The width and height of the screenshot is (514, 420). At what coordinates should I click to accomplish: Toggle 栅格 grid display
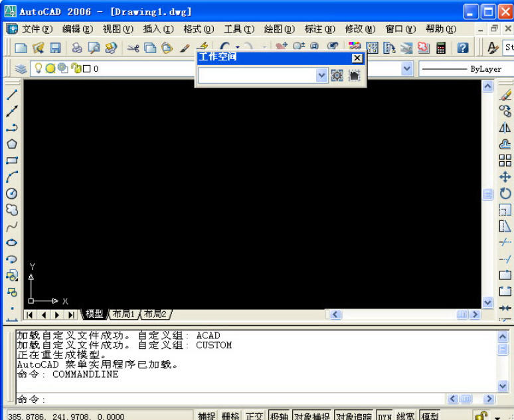coord(230,416)
